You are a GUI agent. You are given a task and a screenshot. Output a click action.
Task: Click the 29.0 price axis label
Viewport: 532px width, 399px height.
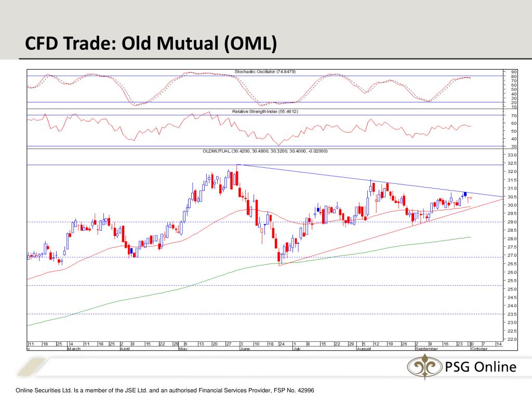tap(512, 222)
